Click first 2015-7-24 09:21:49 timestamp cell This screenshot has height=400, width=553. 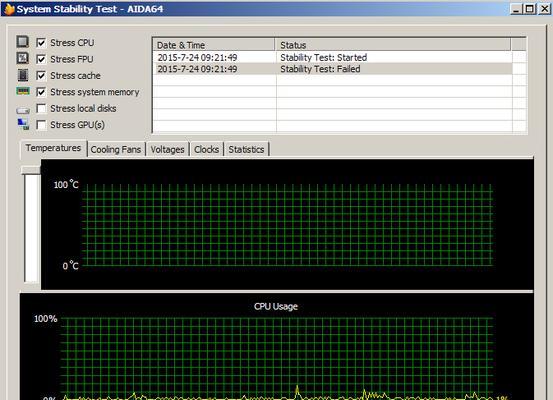tap(197, 57)
